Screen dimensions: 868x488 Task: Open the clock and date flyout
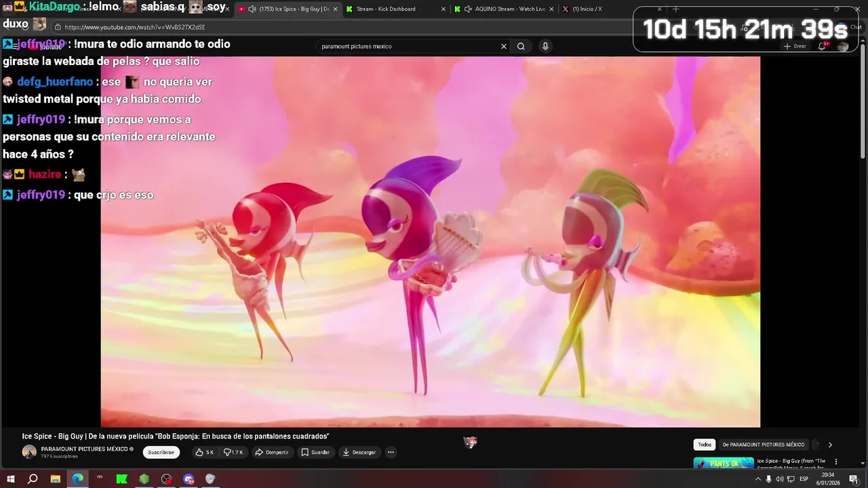coord(828,479)
